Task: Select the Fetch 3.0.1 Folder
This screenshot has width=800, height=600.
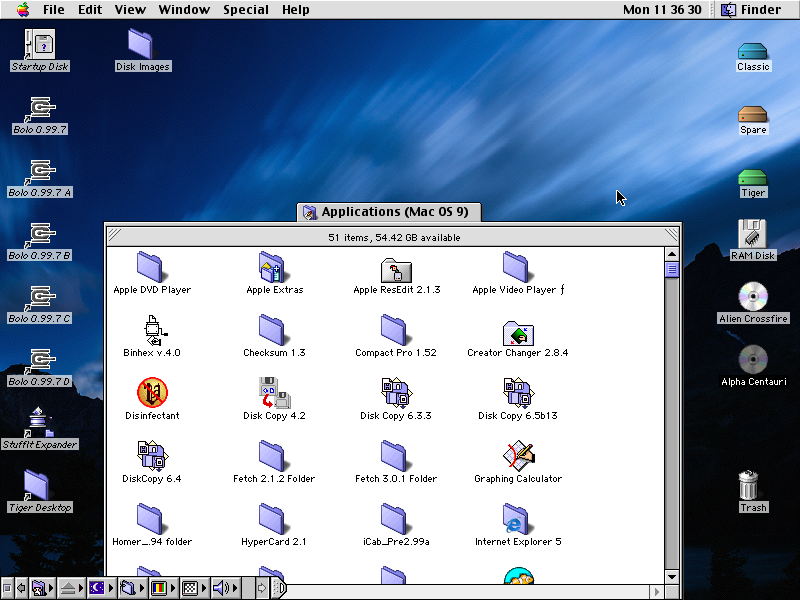Action: (394, 456)
